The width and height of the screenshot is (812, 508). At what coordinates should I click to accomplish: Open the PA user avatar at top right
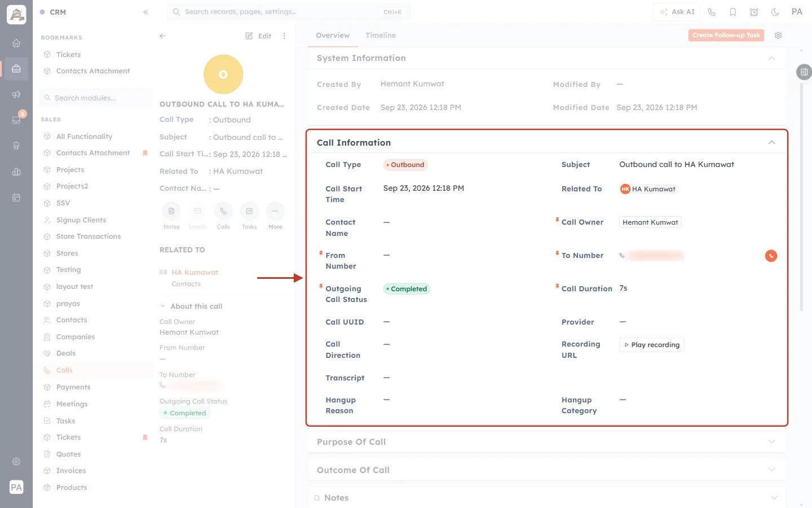797,12
